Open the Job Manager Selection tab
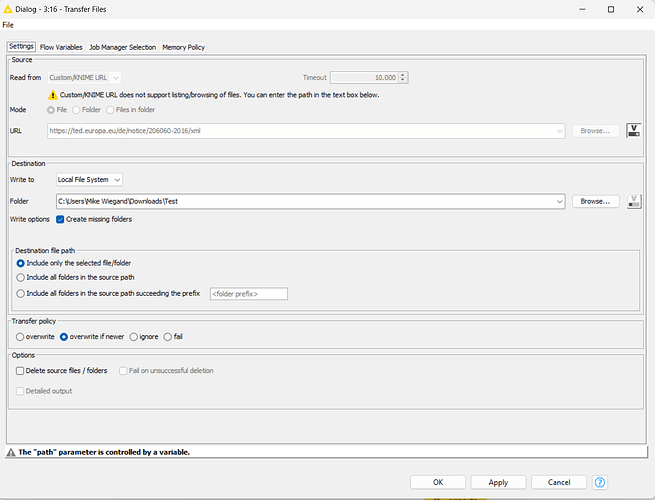Viewport: 655px width, 500px height. pyautogui.click(x=122, y=47)
